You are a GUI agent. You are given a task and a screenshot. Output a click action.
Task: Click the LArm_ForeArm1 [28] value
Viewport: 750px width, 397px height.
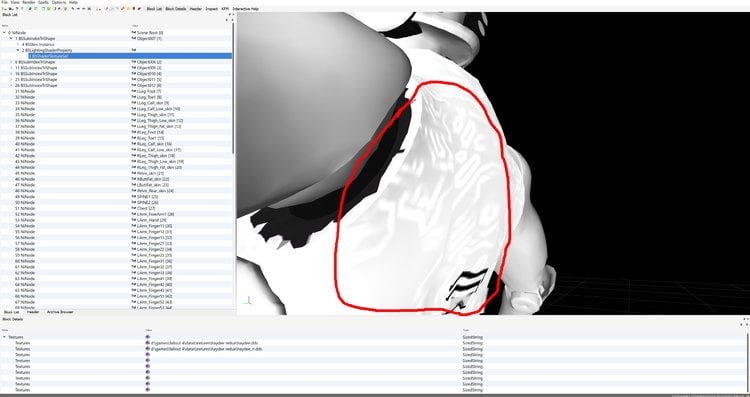click(x=155, y=214)
